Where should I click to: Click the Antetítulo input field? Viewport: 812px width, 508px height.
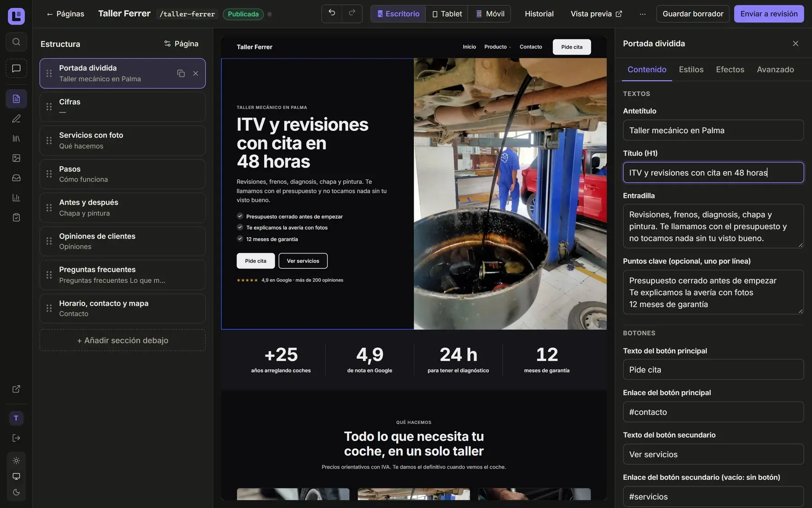(713, 130)
